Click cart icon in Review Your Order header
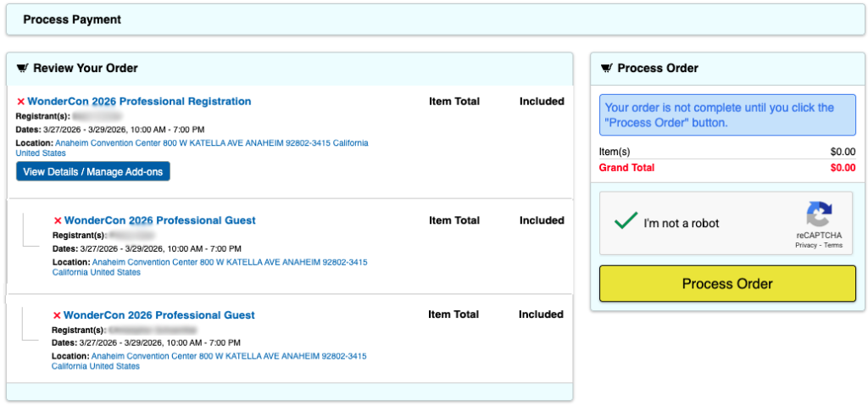 (22, 68)
